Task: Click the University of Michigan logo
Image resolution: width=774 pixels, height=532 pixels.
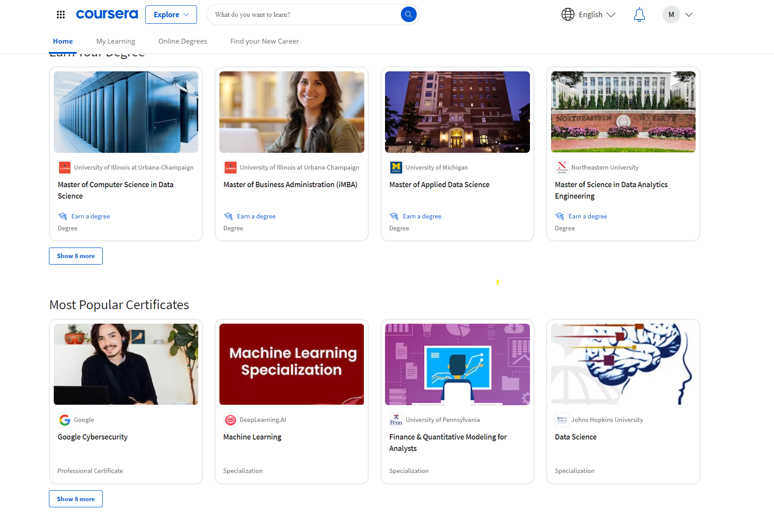Action: coord(396,167)
